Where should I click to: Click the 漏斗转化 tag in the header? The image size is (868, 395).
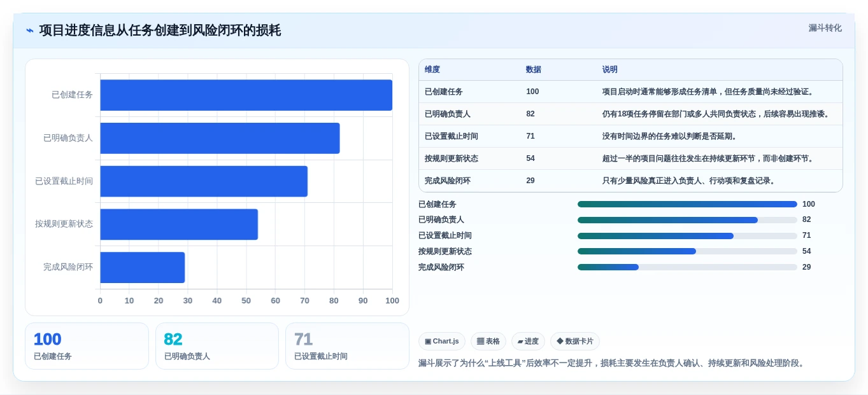(825, 28)
